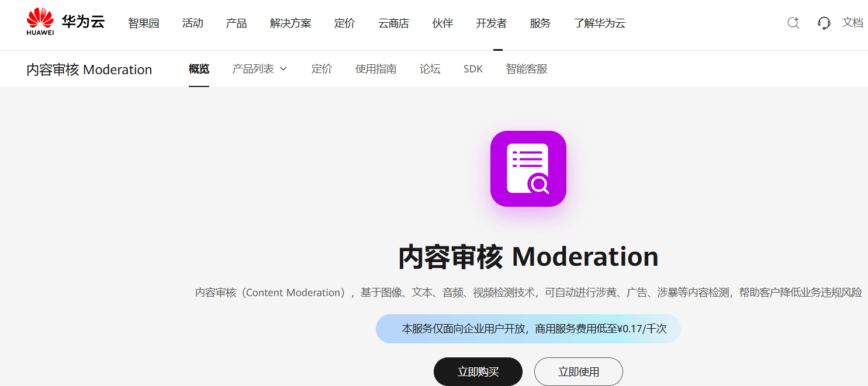Open the 伙伴 menu
The height and width of the screenshot is (386, 868).
(x=442, y=23)
